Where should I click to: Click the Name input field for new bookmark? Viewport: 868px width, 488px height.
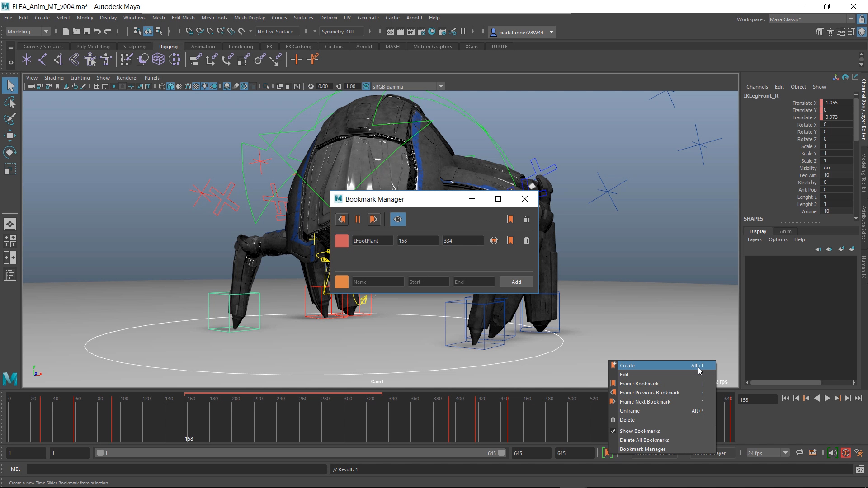[x=378, y=282]
